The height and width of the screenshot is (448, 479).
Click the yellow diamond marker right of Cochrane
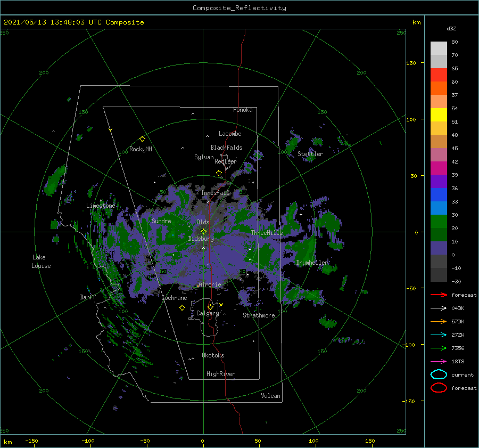coord(182,308)
